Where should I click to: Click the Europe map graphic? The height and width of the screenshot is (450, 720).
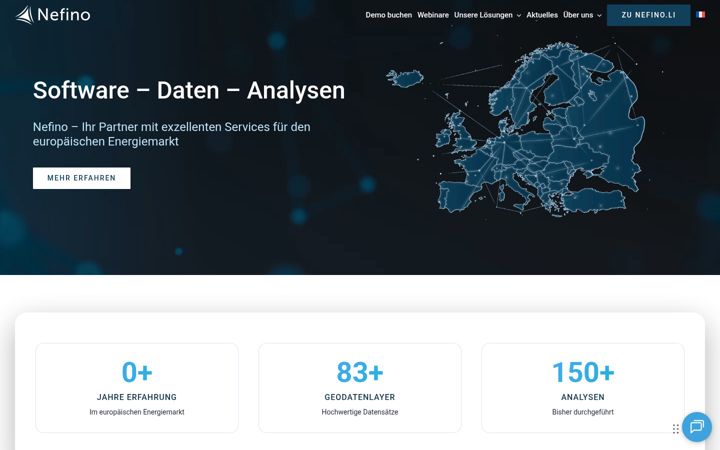click(x=517, y=129)
